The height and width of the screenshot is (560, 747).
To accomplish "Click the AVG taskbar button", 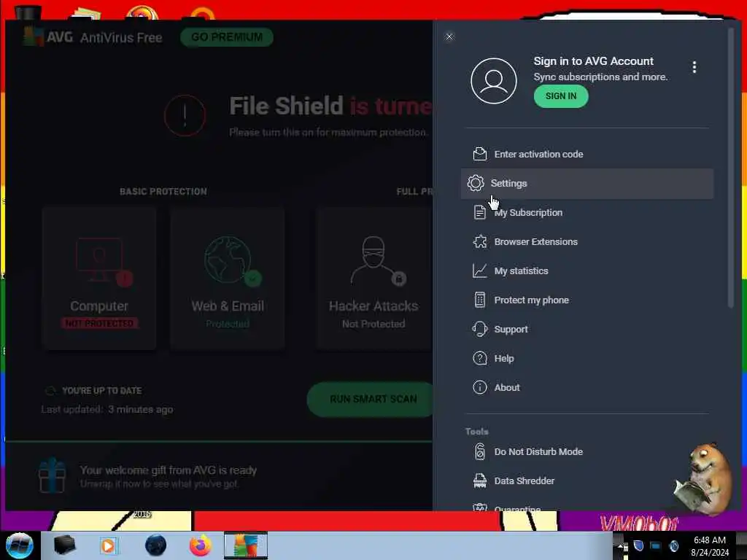I will 246,545.
